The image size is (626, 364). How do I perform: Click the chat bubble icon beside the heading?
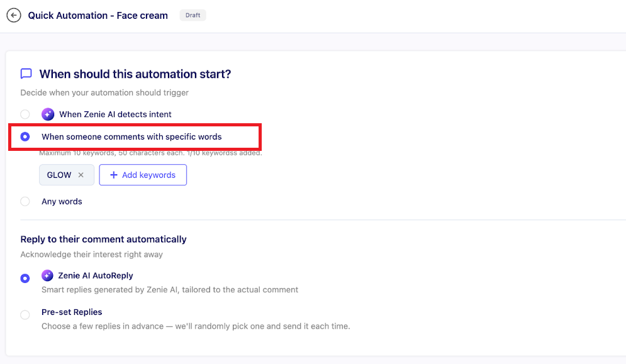click(x=26, y=74)
